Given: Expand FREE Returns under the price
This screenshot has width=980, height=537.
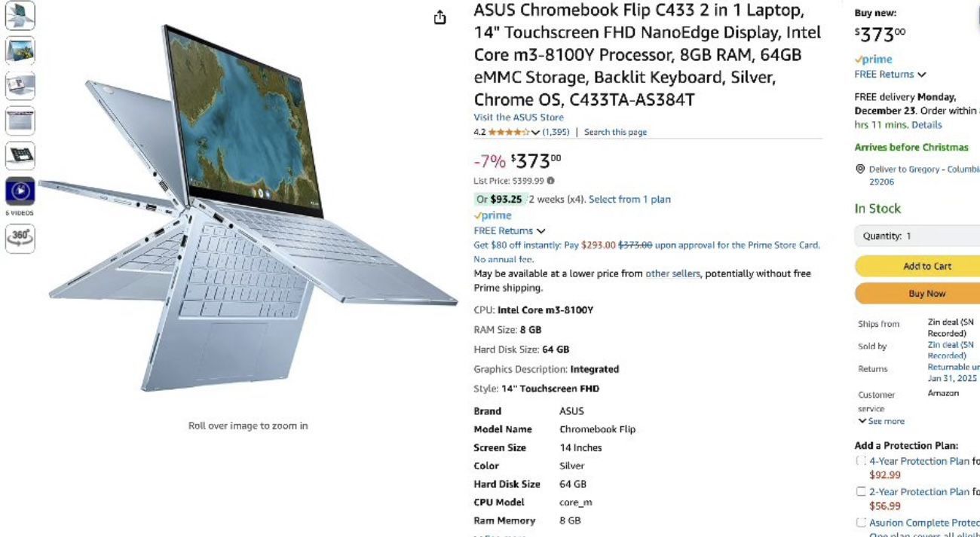Looking at the screenshot, I should pyautogui.click(x=509, y=230).
